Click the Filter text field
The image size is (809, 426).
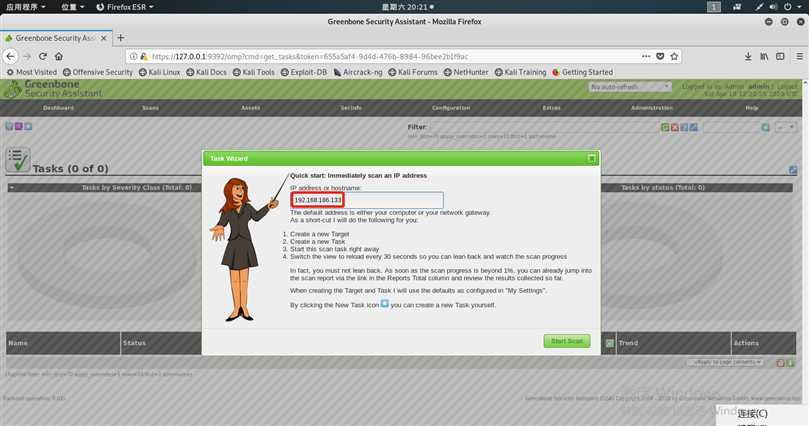tap(543, 127)
